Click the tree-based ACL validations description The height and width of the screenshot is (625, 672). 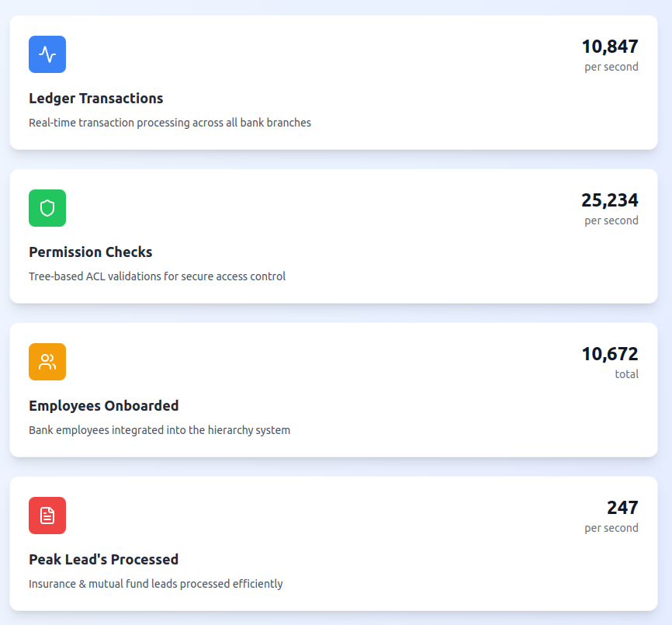pyautogui.click(x=158, y=276)
